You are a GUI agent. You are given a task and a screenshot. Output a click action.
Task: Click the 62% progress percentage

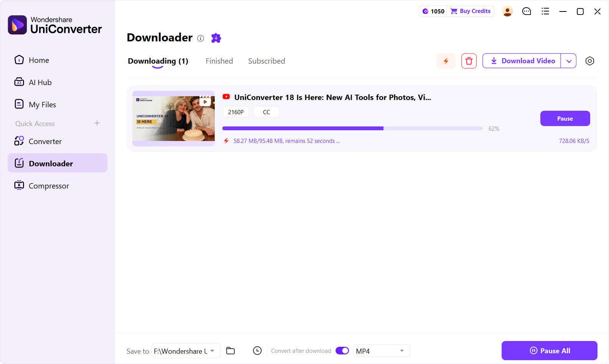pyautogui.click(x=494, y=129)
